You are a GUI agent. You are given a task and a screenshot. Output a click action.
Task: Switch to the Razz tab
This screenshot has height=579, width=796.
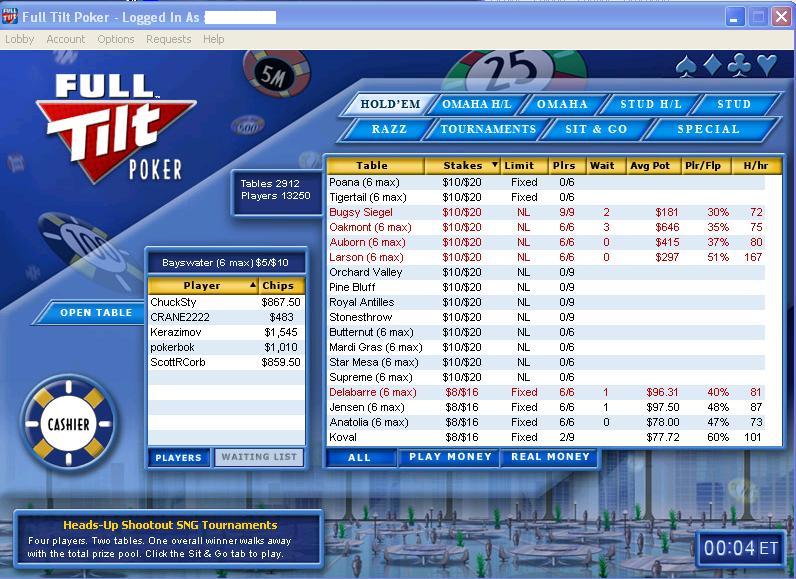[x=389, y=129]
